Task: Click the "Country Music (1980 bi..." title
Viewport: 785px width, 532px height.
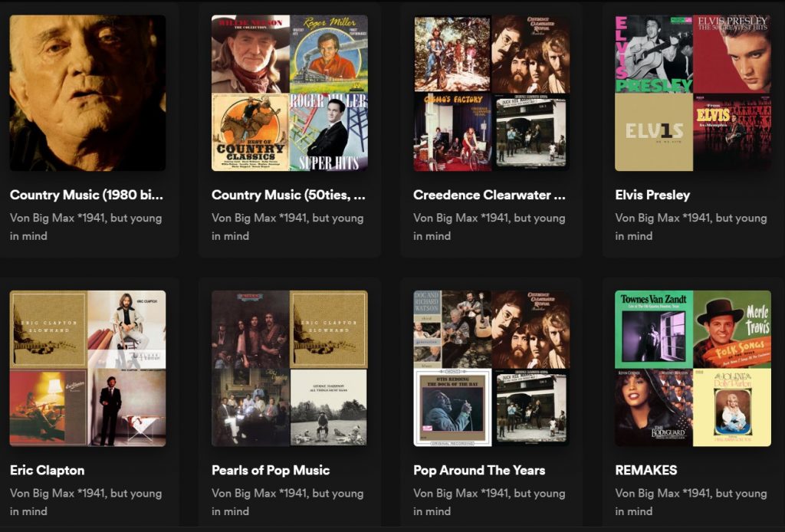Action: (87, 195)
